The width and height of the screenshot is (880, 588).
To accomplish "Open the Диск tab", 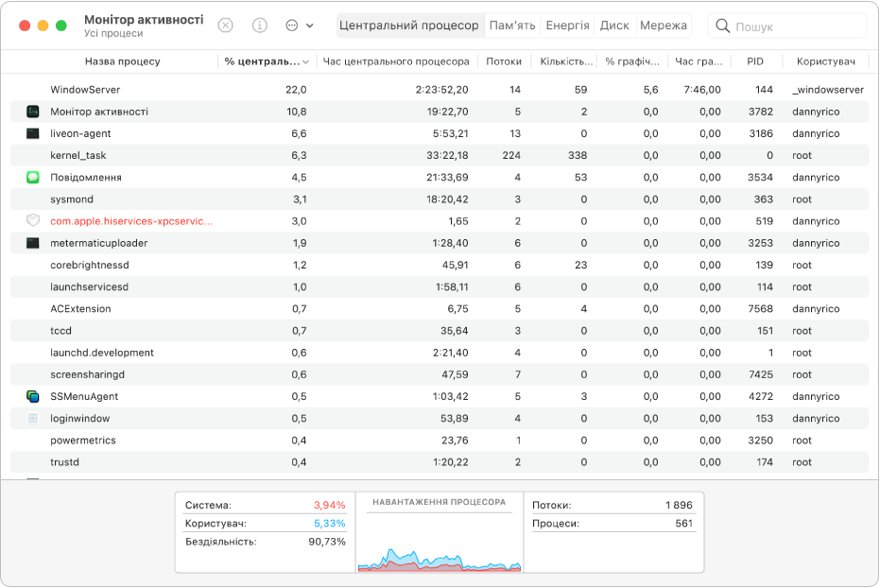I will (x=614, y=26).
